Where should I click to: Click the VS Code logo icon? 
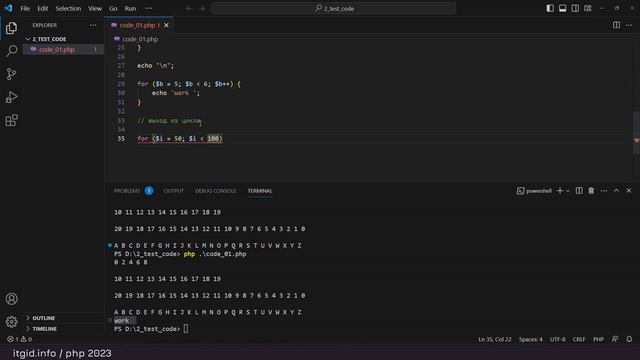click(x=8, y=8)
